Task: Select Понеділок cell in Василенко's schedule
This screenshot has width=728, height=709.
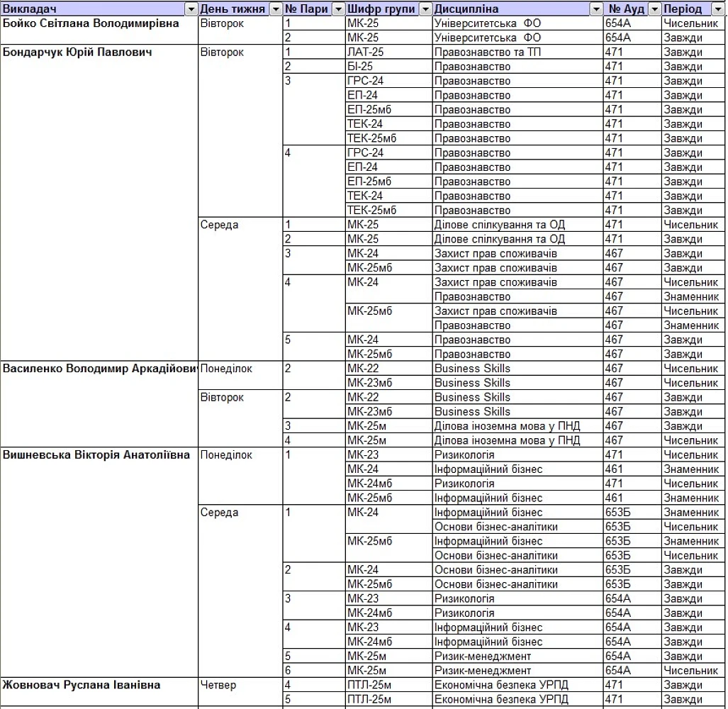Action: pos(226,369)
